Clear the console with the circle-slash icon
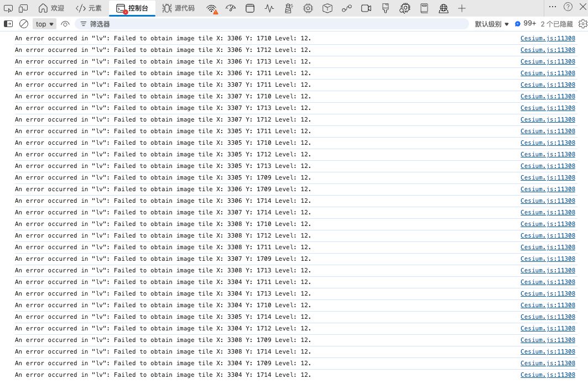Image resolution: width=588 pixels, height=384 pixels. [x=24, y=24]
